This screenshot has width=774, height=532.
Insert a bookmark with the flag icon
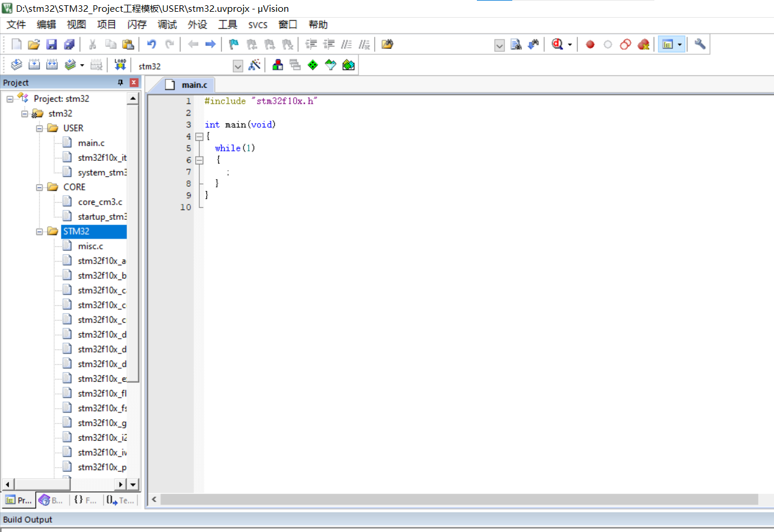(x=234, y=44)
